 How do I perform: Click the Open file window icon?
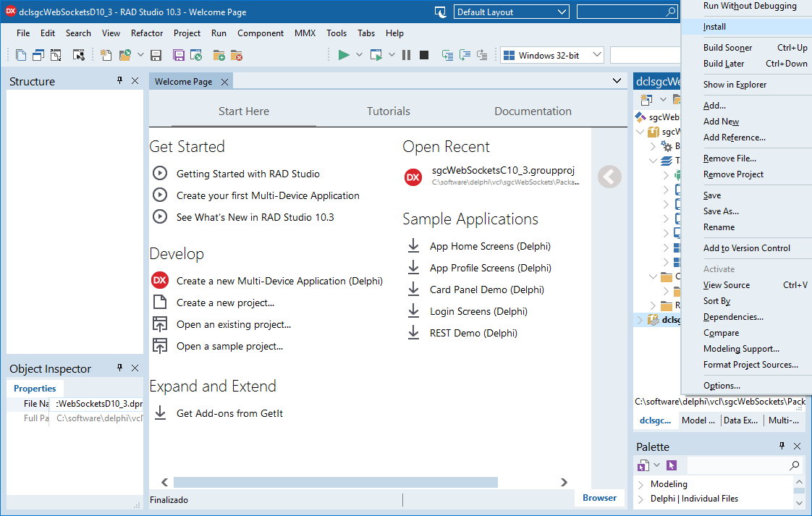point(195,55)
